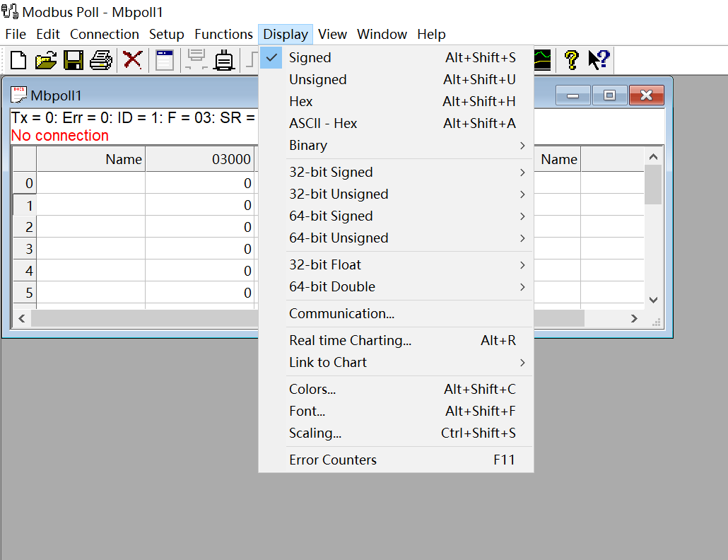Choose Hex display format

[x=396, y=101]
